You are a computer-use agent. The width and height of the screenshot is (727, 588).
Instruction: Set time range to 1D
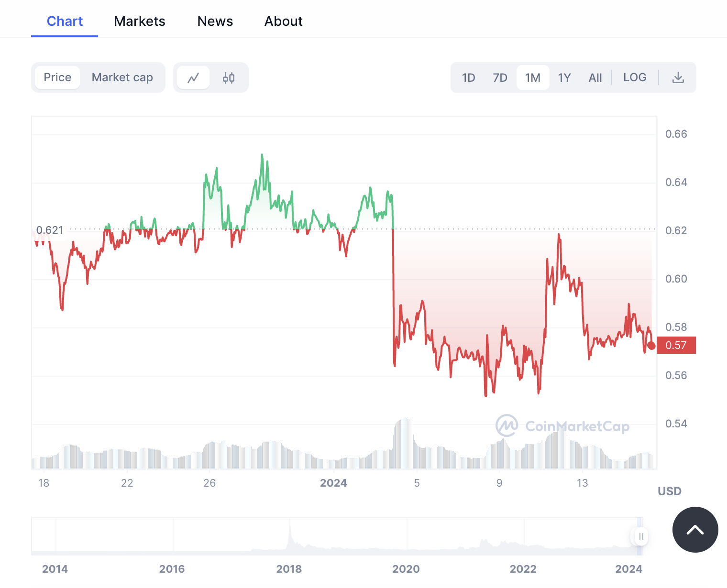(469, 77)
